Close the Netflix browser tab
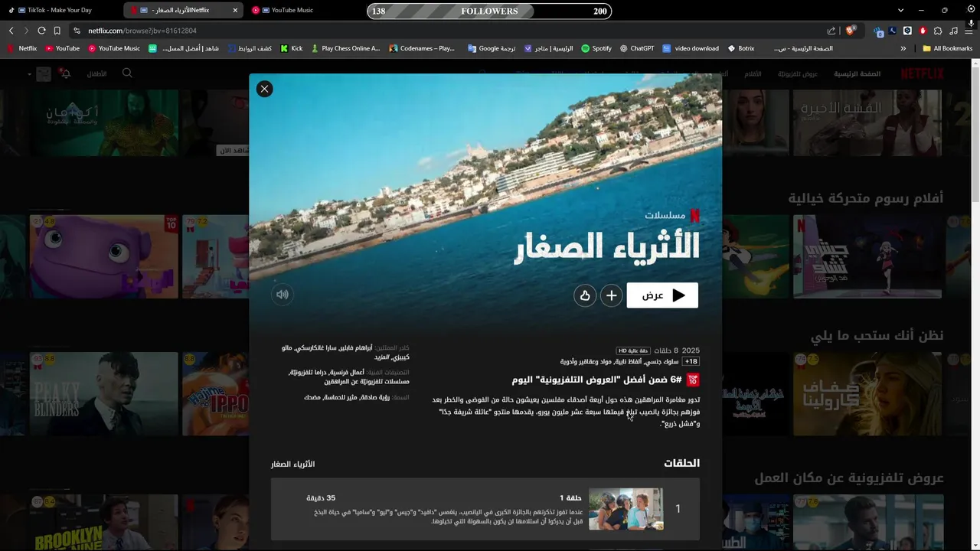 pyautogui.click(x=235, y=10)
